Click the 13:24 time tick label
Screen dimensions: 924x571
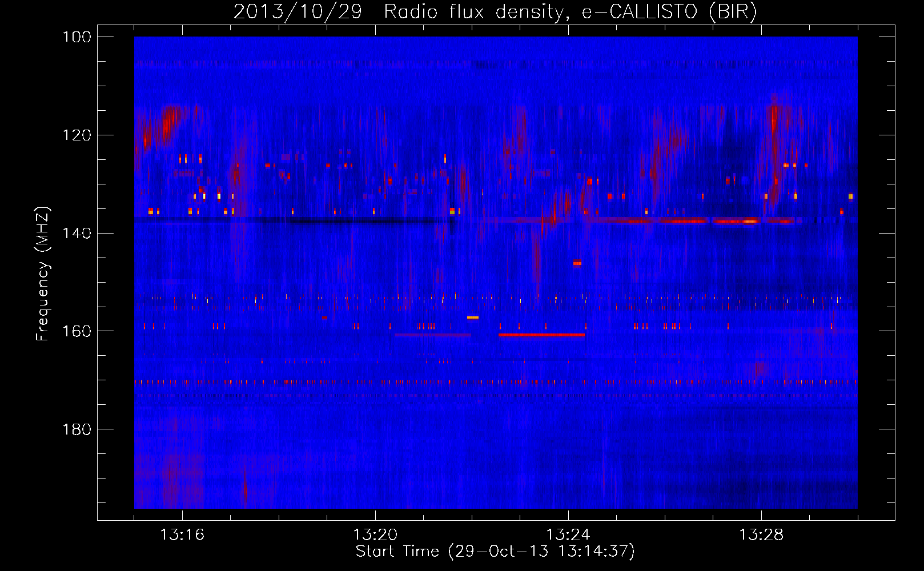point(568,535)
